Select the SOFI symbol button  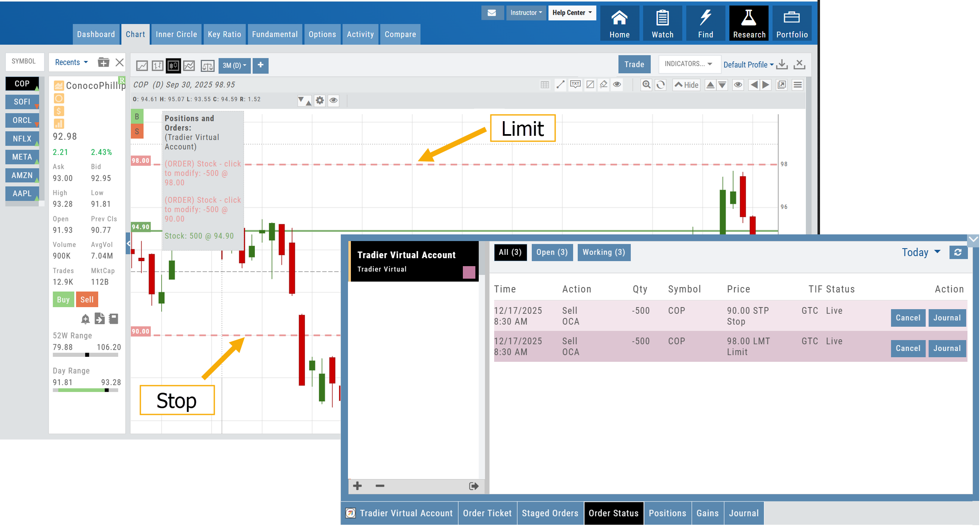tap(22, 102)
